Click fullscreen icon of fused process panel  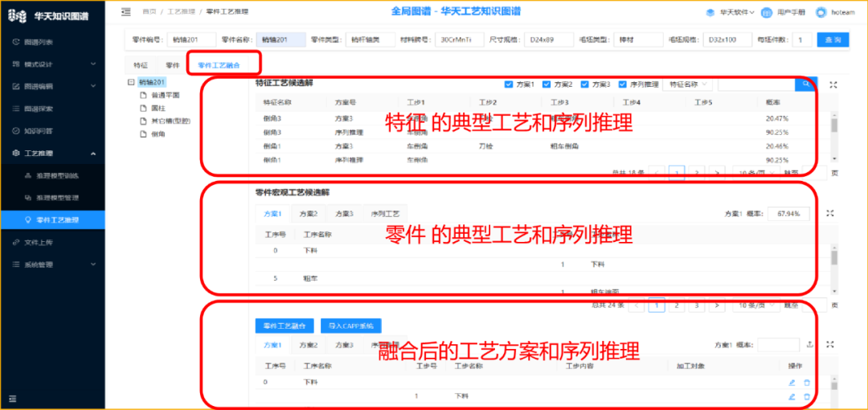(x=829, y=344)
